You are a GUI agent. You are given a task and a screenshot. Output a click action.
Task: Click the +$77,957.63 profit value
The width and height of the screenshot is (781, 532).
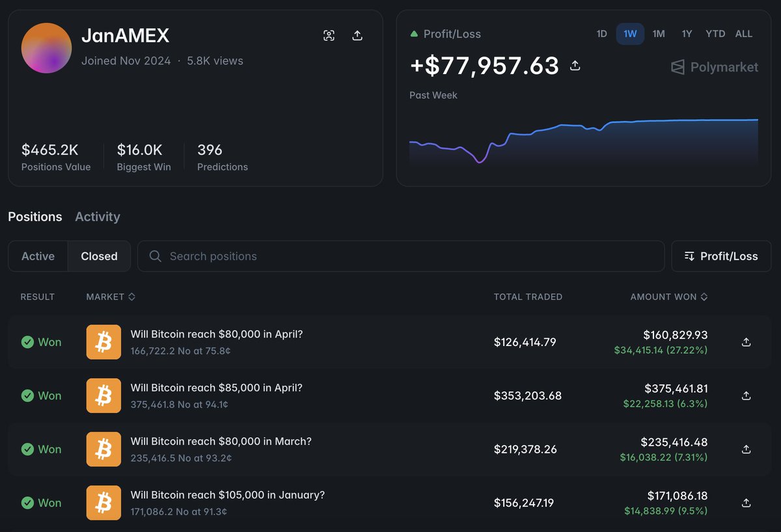(484, 66)
